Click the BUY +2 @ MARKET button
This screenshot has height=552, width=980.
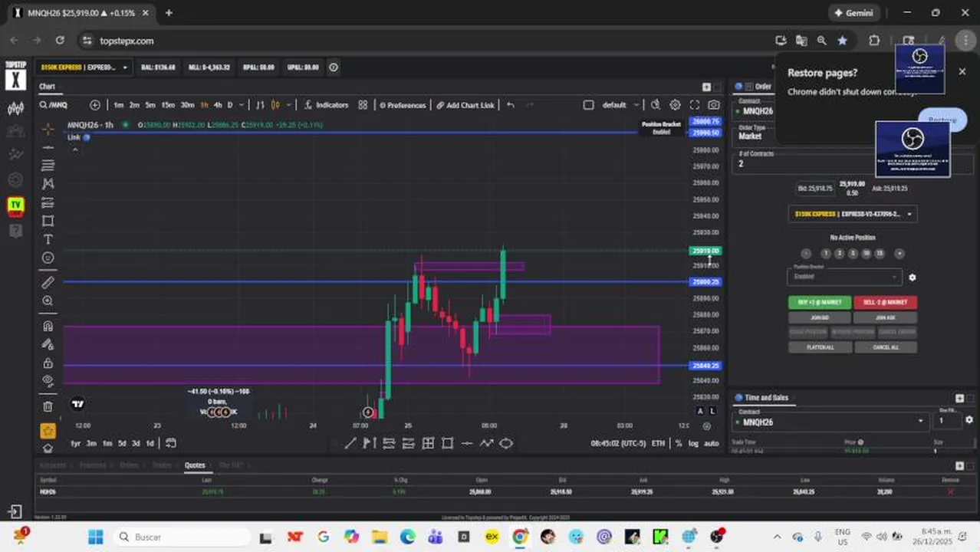tap(820, 302)
